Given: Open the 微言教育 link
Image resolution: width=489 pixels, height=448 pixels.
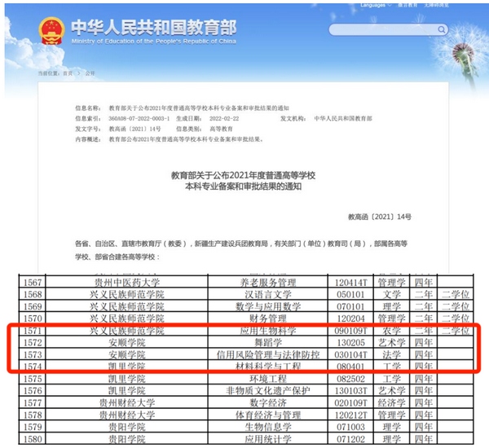Looking at the screenshot, I should click(x=407, y=6).
